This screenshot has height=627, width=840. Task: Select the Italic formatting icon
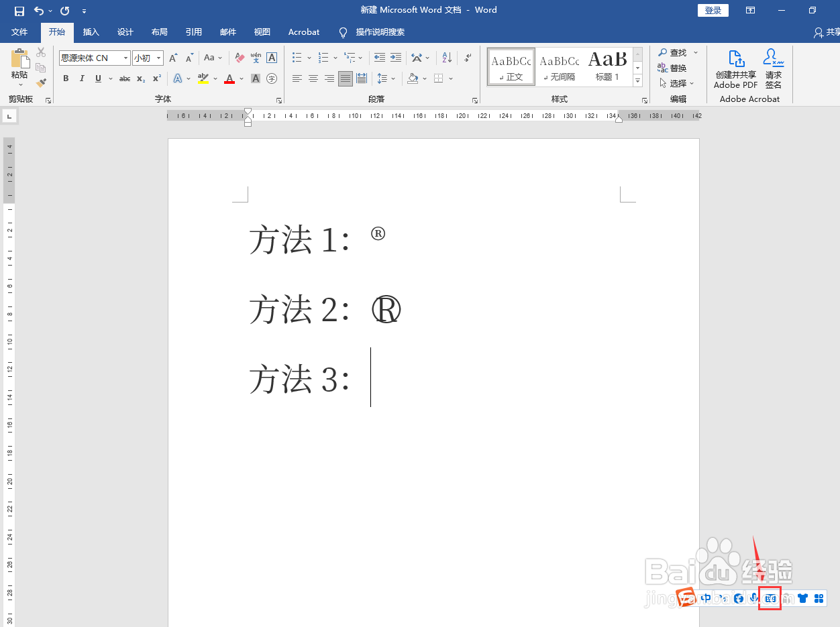point(81,78)
